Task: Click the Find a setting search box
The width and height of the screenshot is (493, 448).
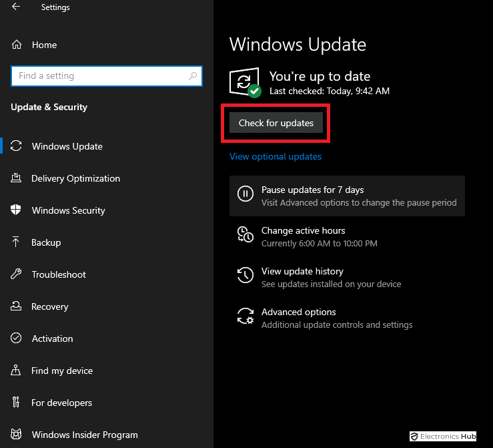Action: pos(99,76)
